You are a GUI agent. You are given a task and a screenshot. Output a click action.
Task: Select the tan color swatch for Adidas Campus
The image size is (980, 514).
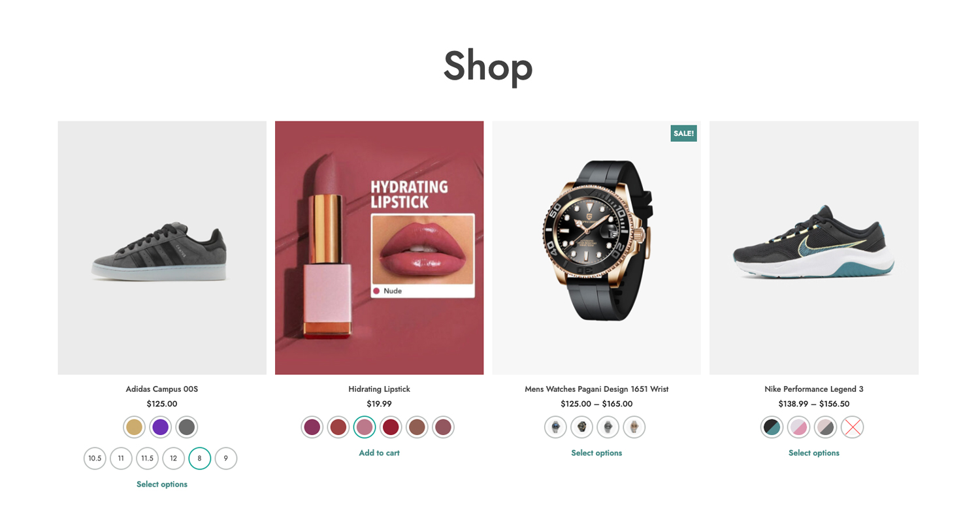135,427
